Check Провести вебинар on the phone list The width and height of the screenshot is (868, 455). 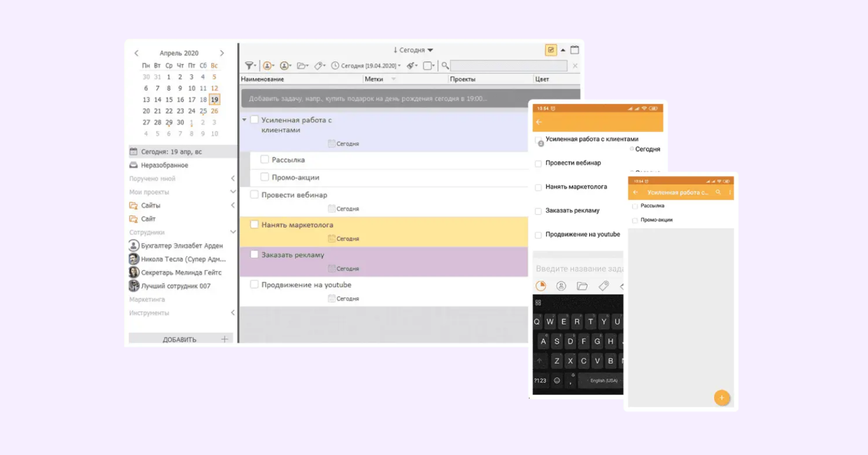pos(539,164)
